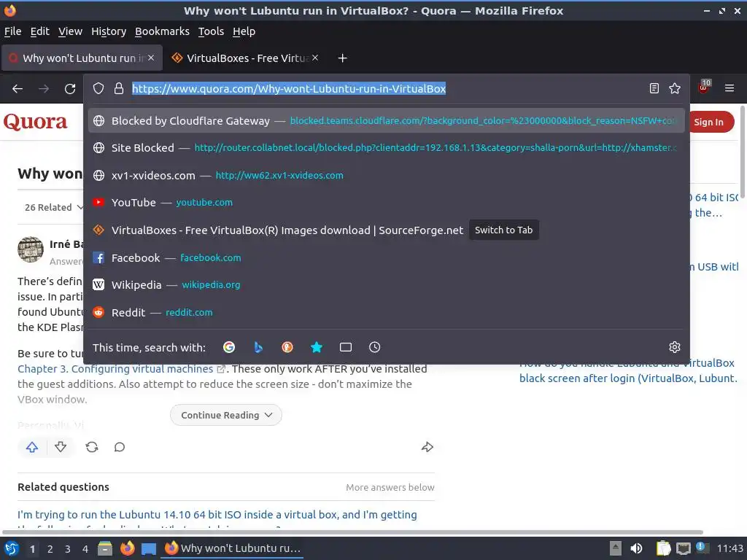The height and width of the screenshot is (560, 747).
Task: Open the file manager icon in taskbar
Action: click(x=105, y=548)
